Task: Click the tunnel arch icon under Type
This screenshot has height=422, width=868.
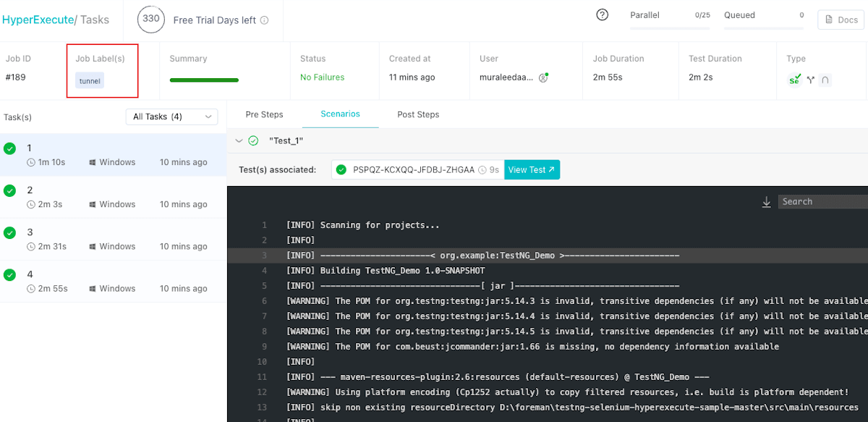Action: [825, 80]
